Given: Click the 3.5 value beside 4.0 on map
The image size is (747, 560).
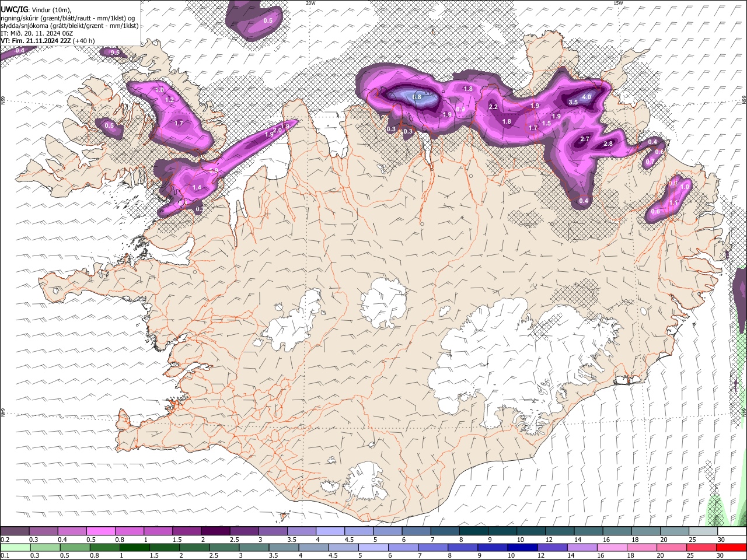Looking at the screenshot, I should point(573,102).
